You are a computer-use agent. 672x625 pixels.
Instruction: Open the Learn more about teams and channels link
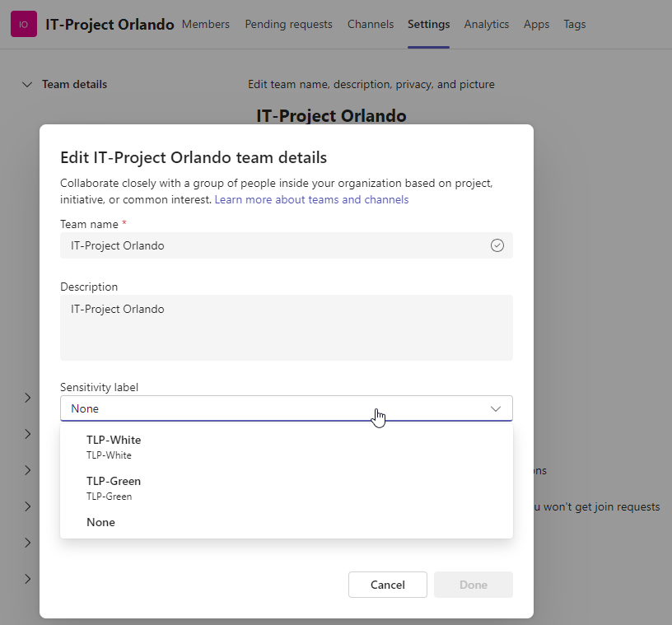(311, 199)
